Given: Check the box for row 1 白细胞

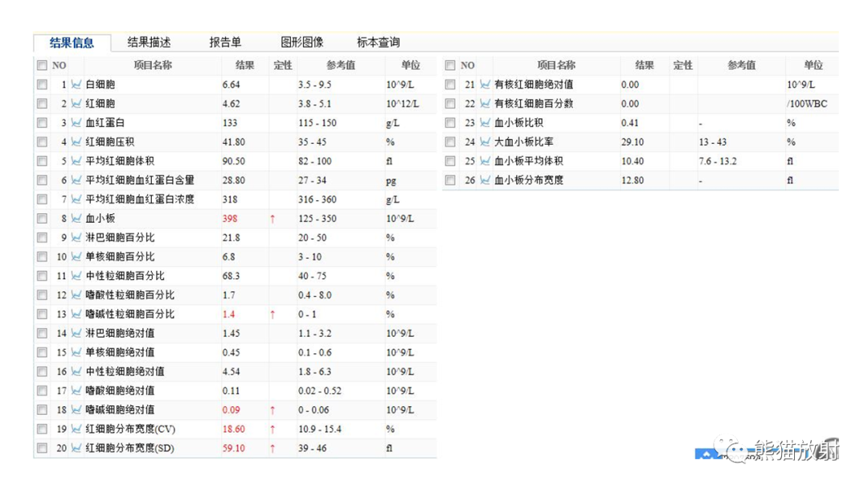Looking at the screenshot, I should [42, 84].
